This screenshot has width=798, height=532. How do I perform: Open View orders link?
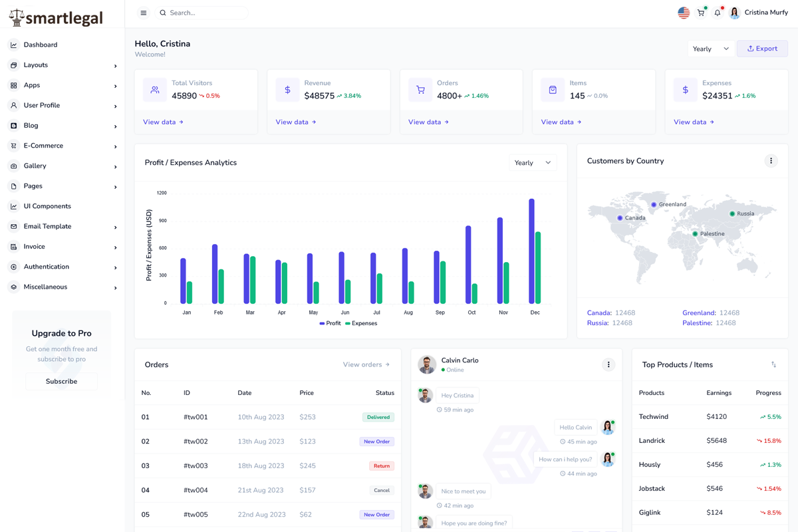coord(366,364)
